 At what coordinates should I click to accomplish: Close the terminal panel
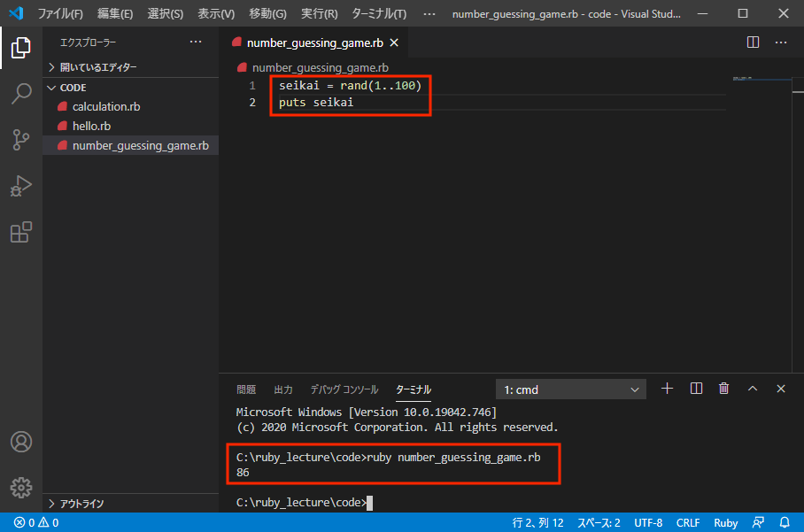[x=781, y=389]
